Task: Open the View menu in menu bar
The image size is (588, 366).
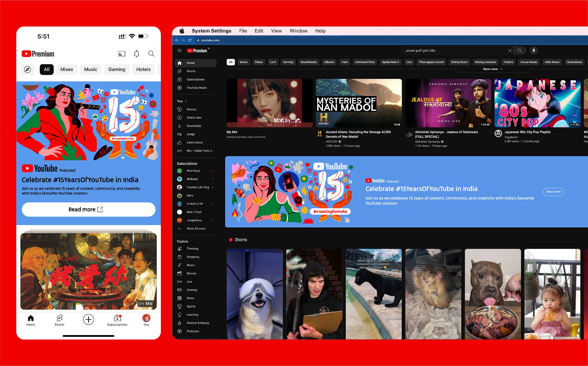Action: coord(276,31)
